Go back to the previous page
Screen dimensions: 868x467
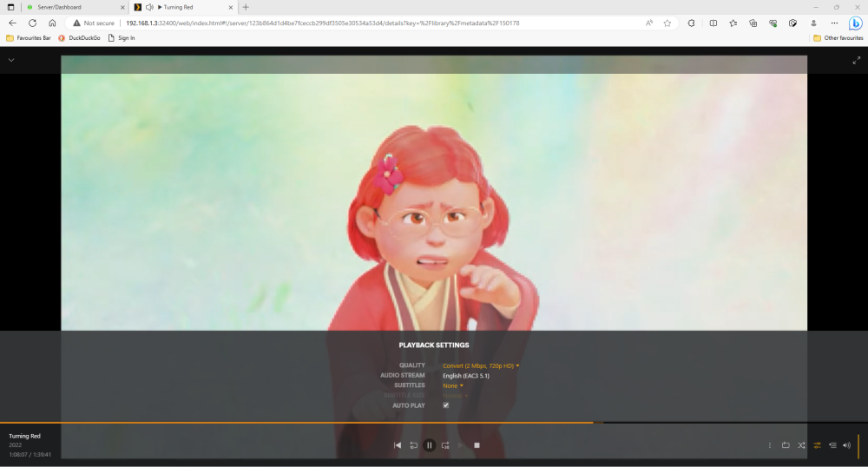click(13, 23)
